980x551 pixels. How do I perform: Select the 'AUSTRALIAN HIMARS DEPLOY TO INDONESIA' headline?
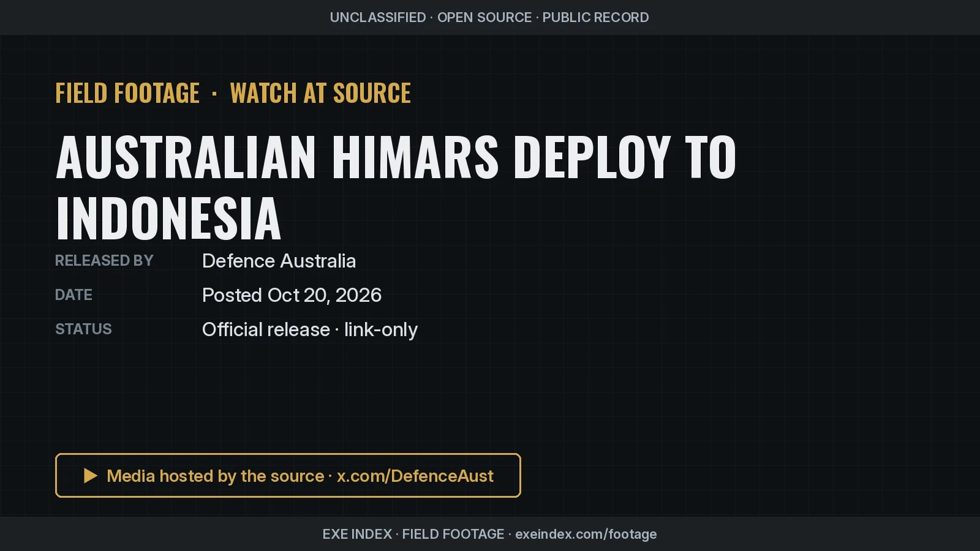(x=396, y=187)
